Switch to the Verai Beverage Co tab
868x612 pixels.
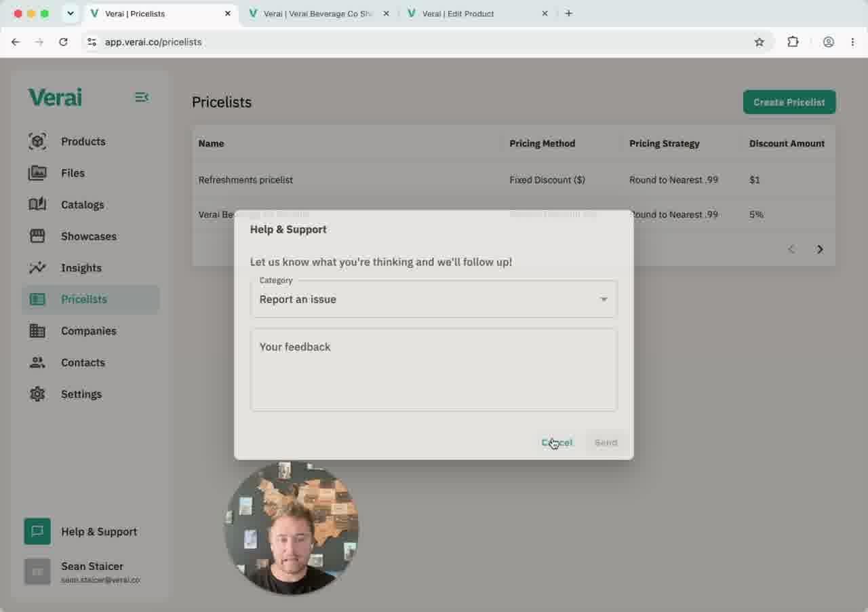click(x=318, y=14)
